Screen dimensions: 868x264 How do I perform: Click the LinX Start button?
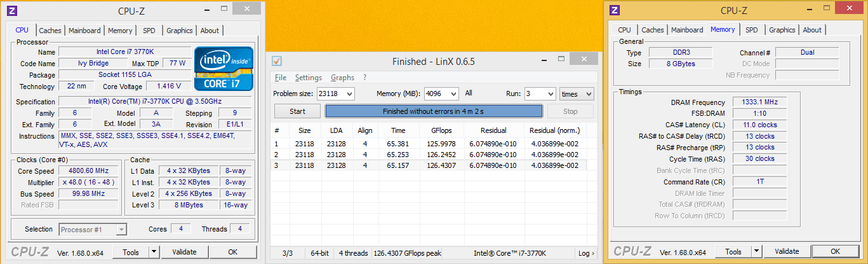[x=297, y=111]
